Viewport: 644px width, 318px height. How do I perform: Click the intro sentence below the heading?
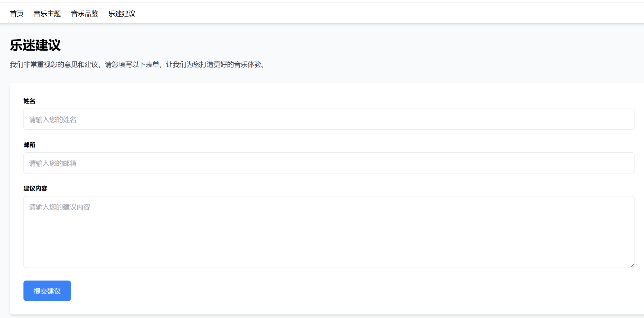tap(137, 65)
